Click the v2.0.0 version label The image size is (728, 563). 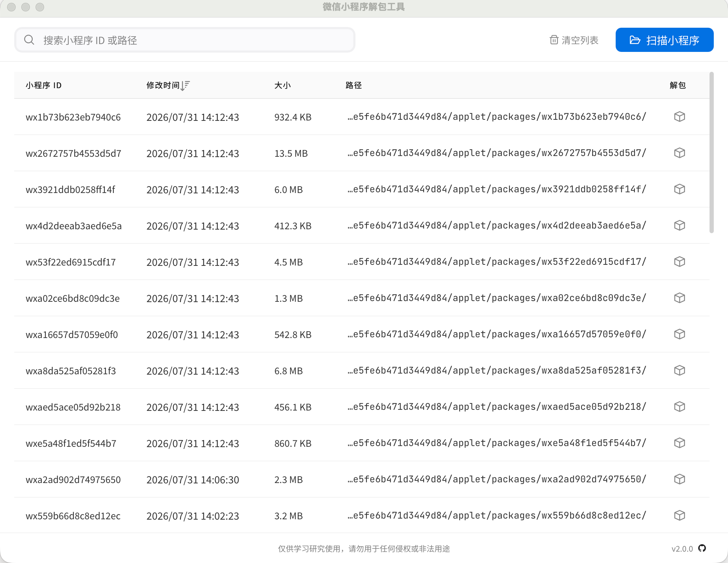pos(682,549)
